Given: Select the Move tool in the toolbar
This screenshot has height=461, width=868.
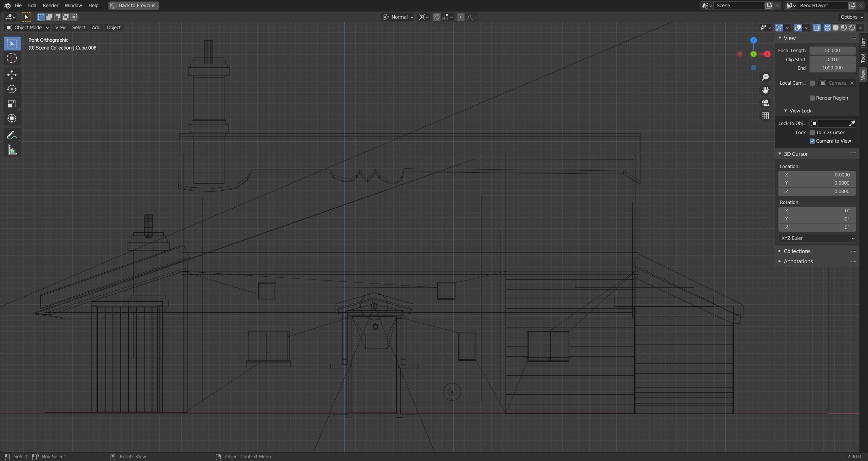Looking at the screenshot, I should click(x=12, y=75).
